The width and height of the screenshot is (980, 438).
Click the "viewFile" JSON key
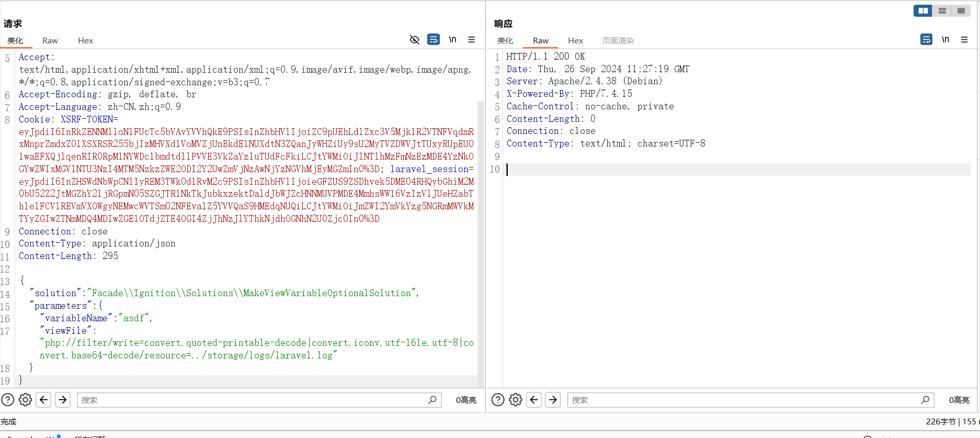[x=66, y=331]
